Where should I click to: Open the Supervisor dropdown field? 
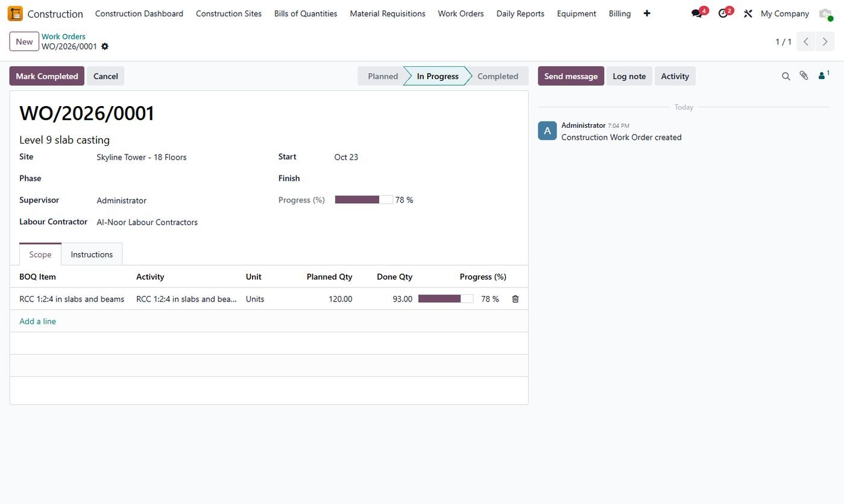[x=178, y=201]
